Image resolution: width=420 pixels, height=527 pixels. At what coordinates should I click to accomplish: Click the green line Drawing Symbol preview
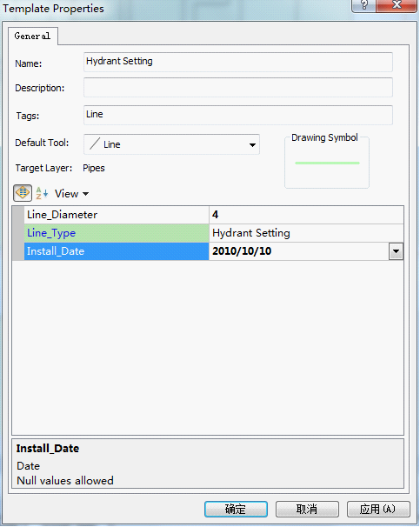click(x=327, y=163)
